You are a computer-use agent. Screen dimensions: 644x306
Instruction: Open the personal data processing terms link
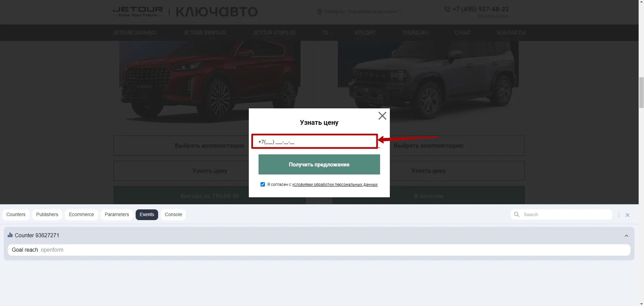point(334,185)
